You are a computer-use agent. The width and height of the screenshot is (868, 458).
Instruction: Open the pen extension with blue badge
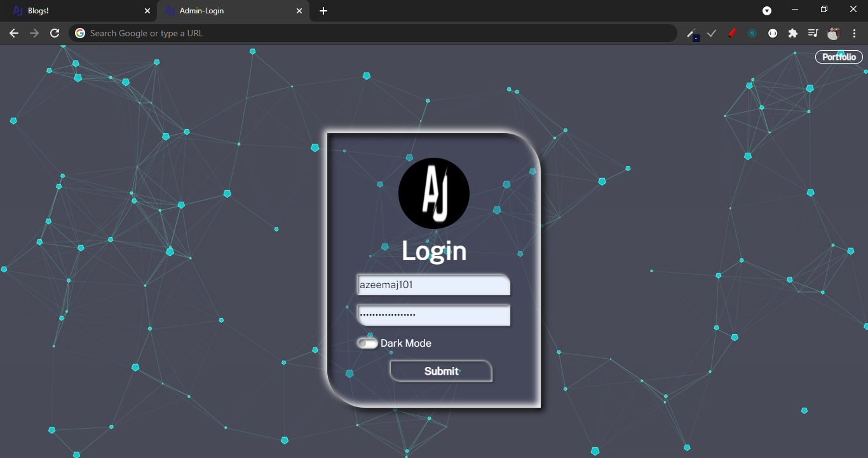click(x=693, y=34)
